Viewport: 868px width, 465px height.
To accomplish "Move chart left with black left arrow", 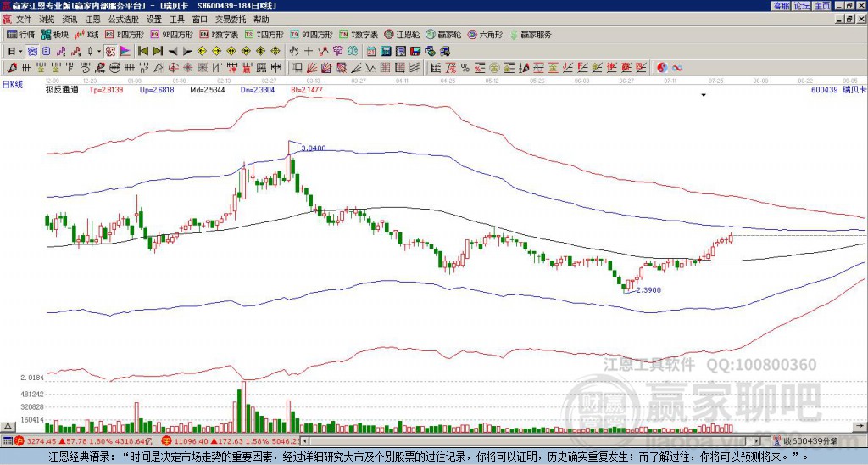I will 172,52.
